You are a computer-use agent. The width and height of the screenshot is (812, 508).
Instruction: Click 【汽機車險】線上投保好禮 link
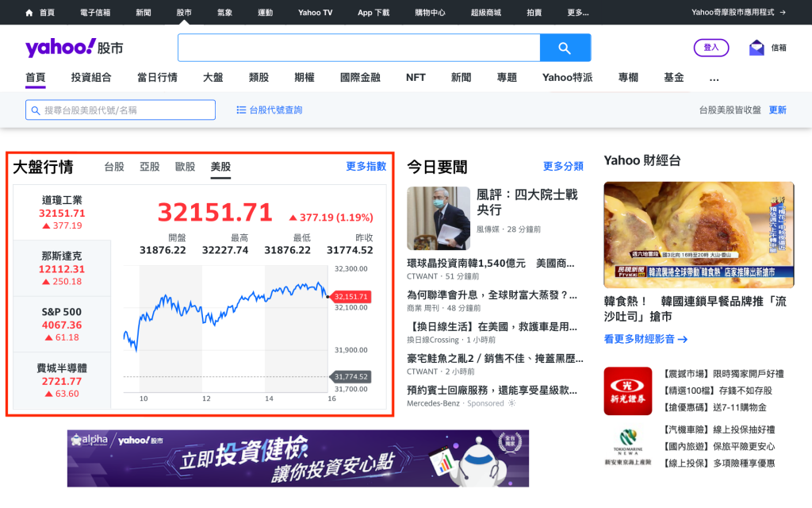click(719, 429)
